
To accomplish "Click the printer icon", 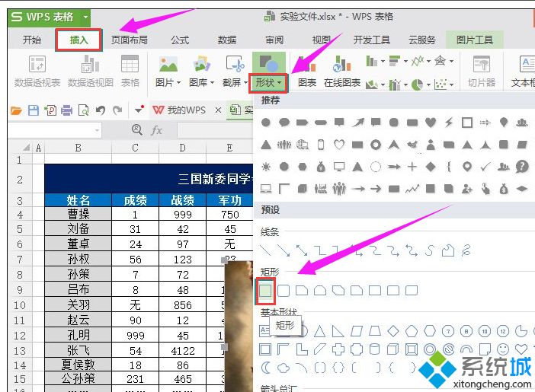I will 66,110.
